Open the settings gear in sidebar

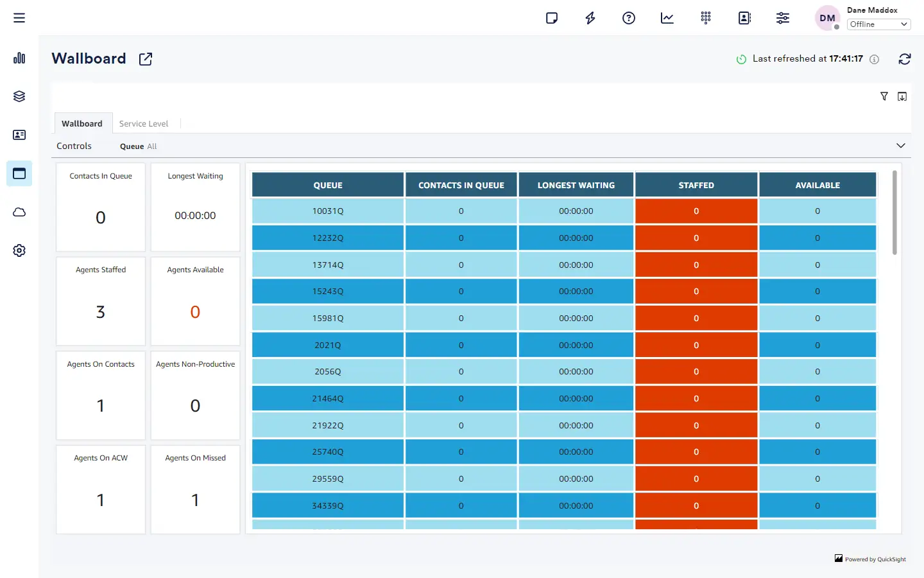(19, 250)
